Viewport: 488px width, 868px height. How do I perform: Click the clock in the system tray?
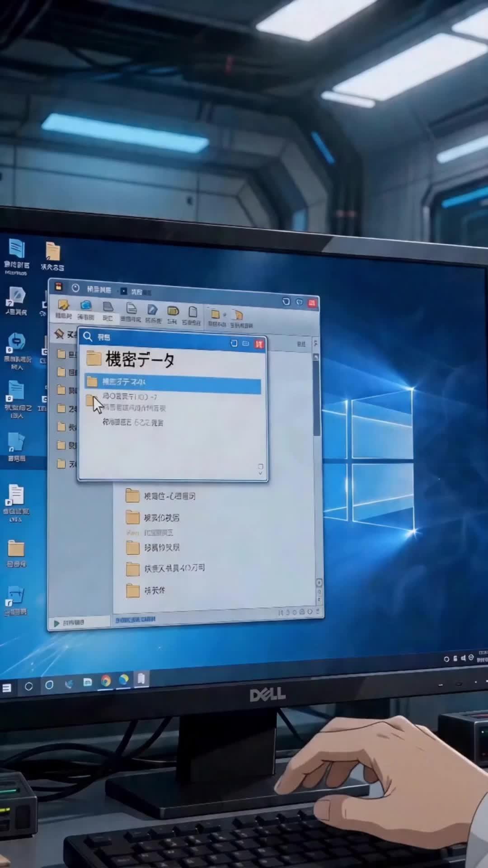483,656
